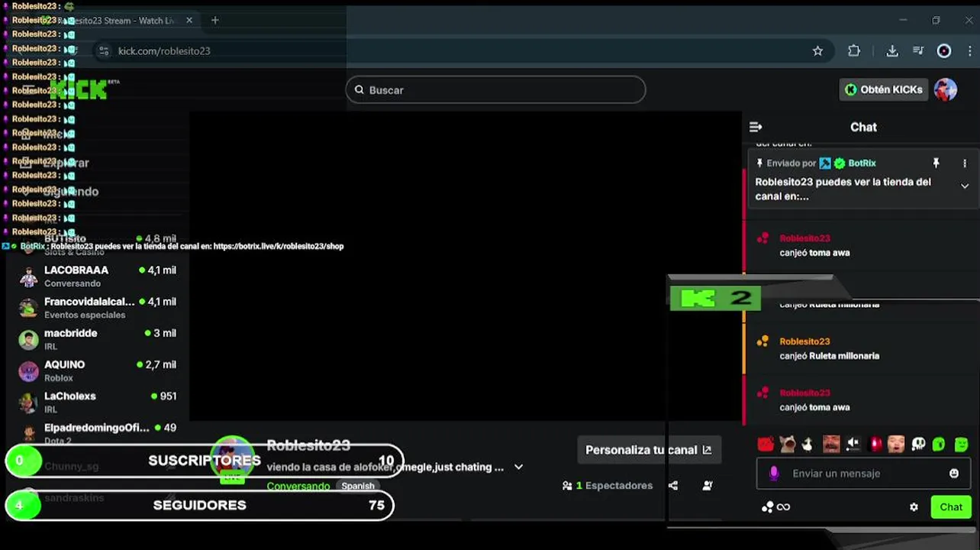Open a new browser tab

(x=214, y=21)
